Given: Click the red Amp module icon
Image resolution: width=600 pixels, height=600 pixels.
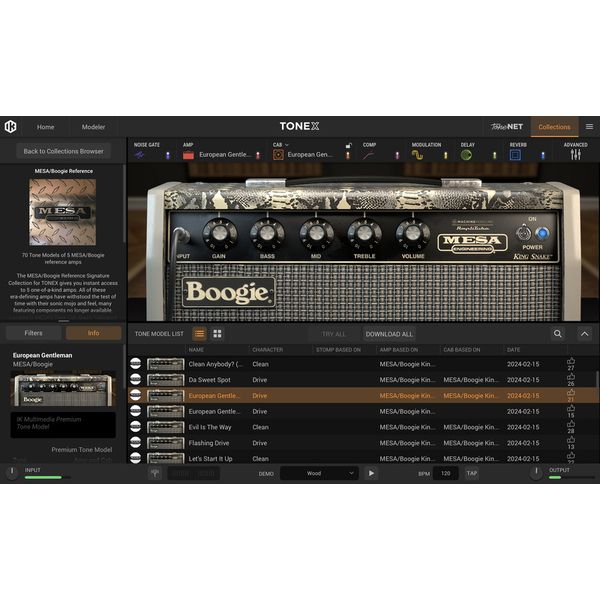Looking at the screenshot, I should tap(188, 155).
